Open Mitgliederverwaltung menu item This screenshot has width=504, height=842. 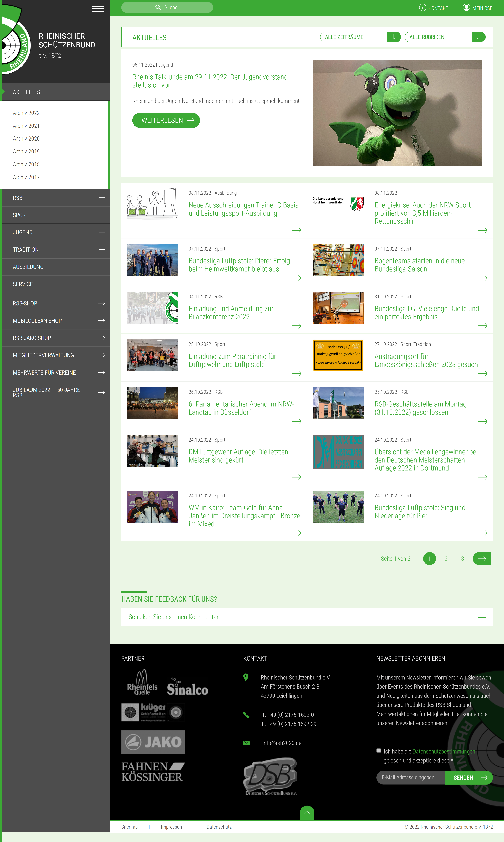[56, 355]
